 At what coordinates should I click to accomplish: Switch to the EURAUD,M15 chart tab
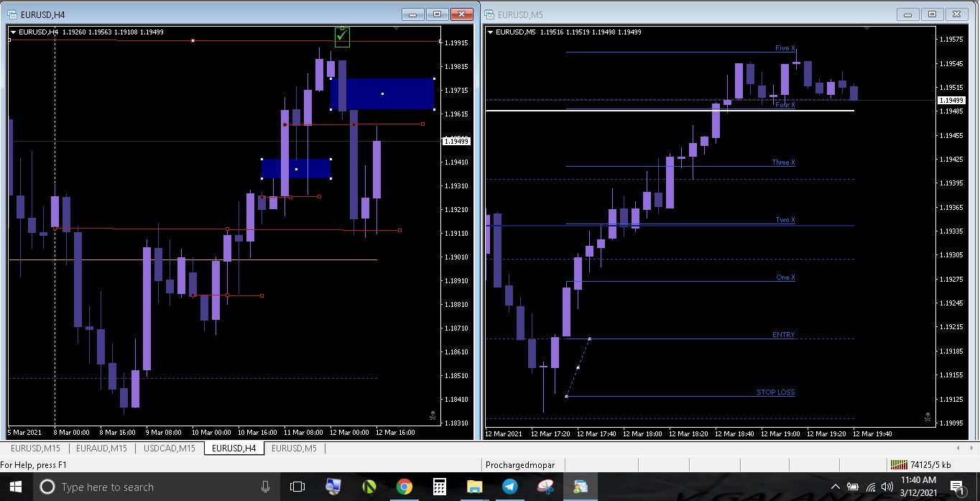(x=101, y=449)
